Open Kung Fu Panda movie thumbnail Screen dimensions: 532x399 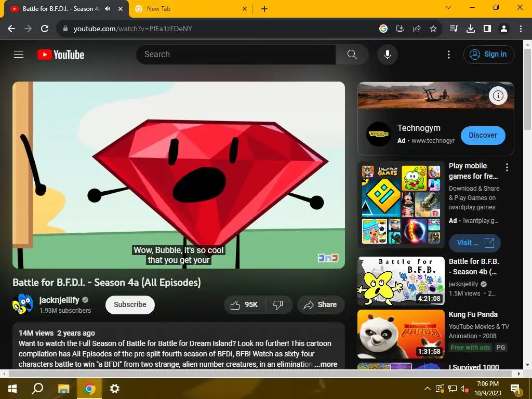click(x=401, y=334)
